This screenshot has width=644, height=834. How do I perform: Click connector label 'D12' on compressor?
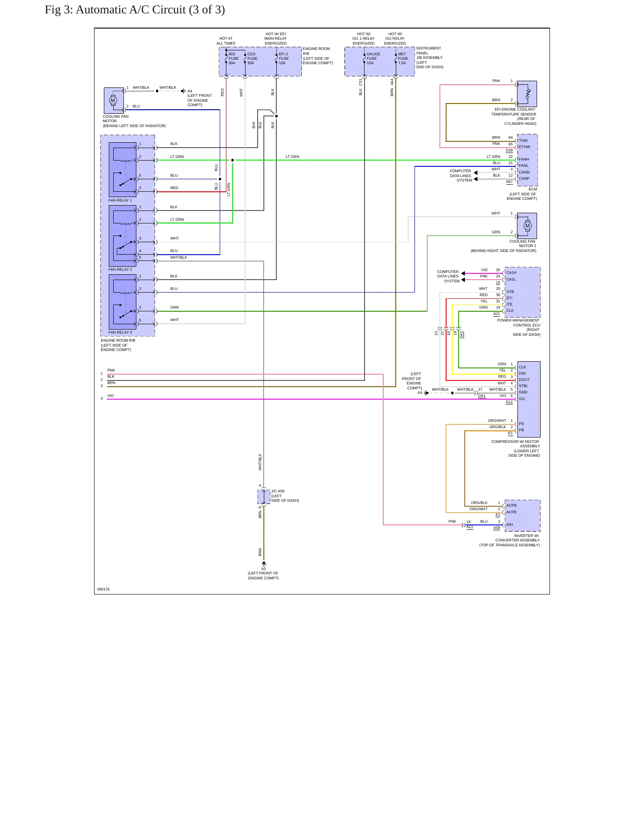pos(509,402)
